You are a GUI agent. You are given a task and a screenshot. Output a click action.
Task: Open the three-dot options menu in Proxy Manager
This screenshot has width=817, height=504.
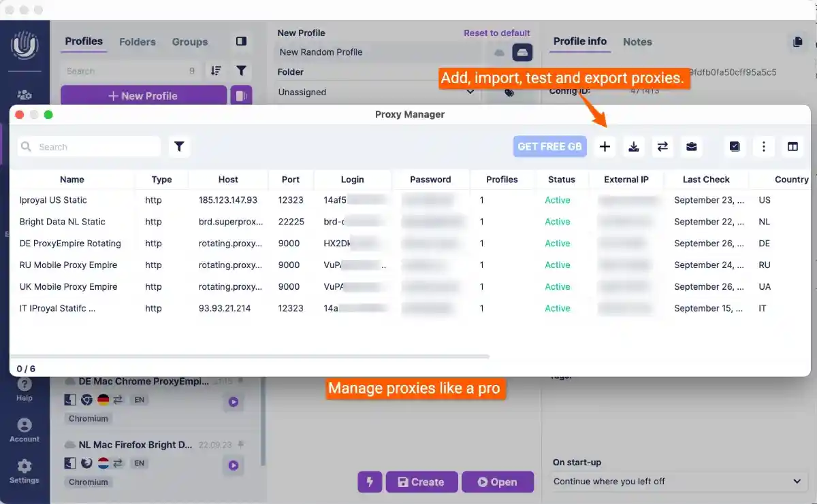[764, 146]
